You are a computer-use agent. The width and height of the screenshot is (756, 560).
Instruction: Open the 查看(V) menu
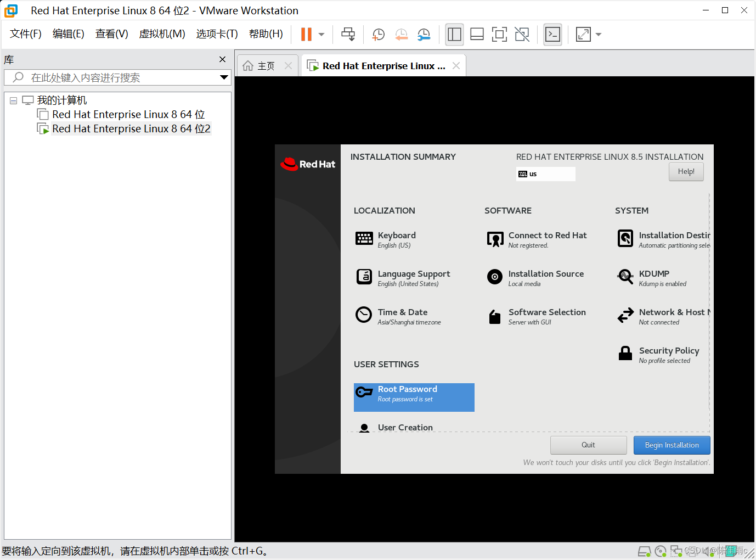coord(111,34)
